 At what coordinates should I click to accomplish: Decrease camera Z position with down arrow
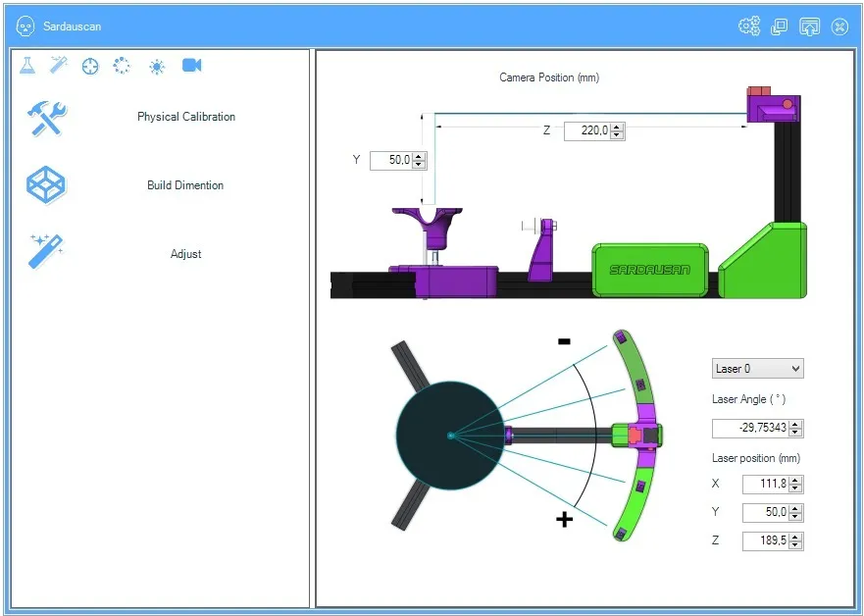617,135
